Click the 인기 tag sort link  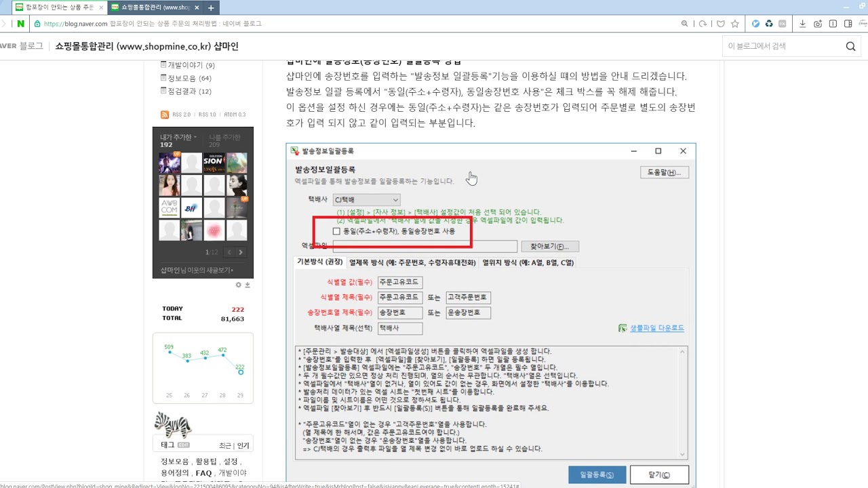coord(243,445)
